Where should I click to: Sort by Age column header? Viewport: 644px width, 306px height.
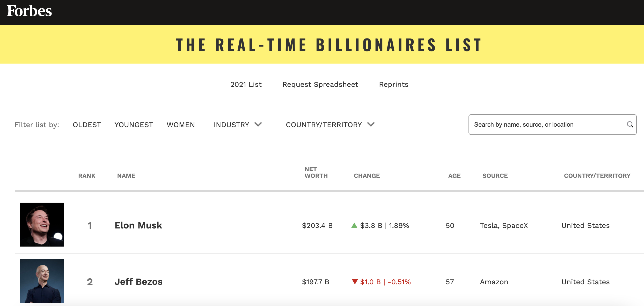pyautogui.click(x=454, y=176)
